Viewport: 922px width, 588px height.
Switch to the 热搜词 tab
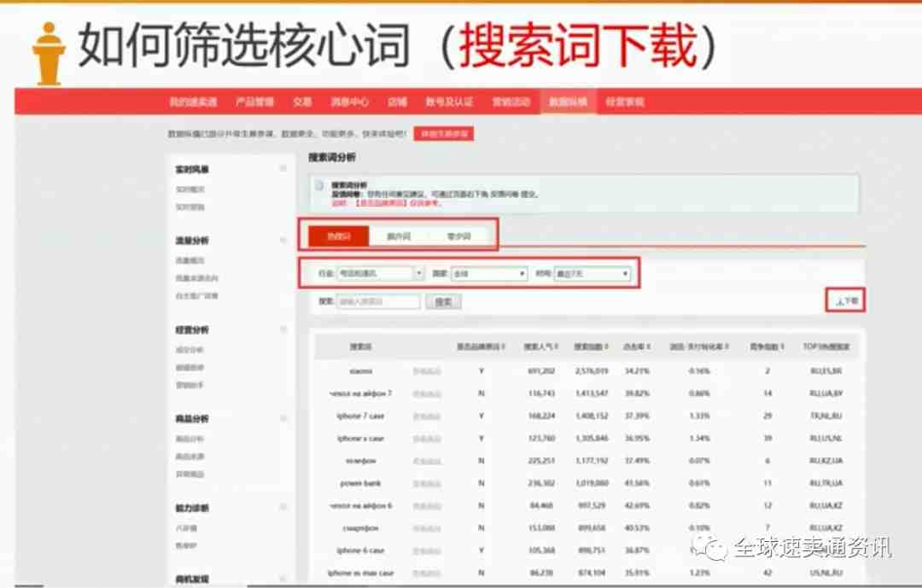coord(339,236)
